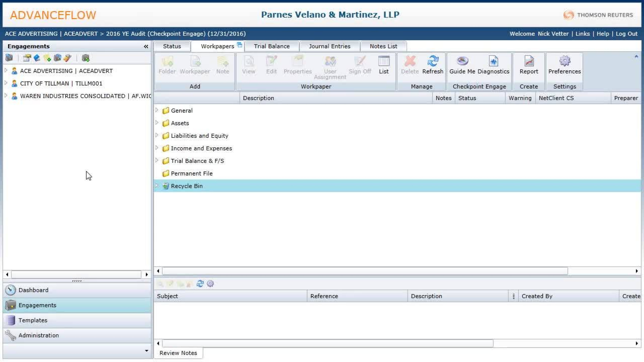Image resolution: width=644 pixels, height=362 pixels.
Task: Expand the Liabilities and Equity folder
Action: (157, 135)
